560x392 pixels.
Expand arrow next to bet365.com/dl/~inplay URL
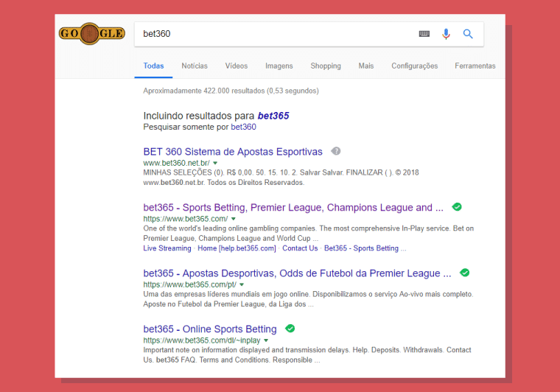266,340
